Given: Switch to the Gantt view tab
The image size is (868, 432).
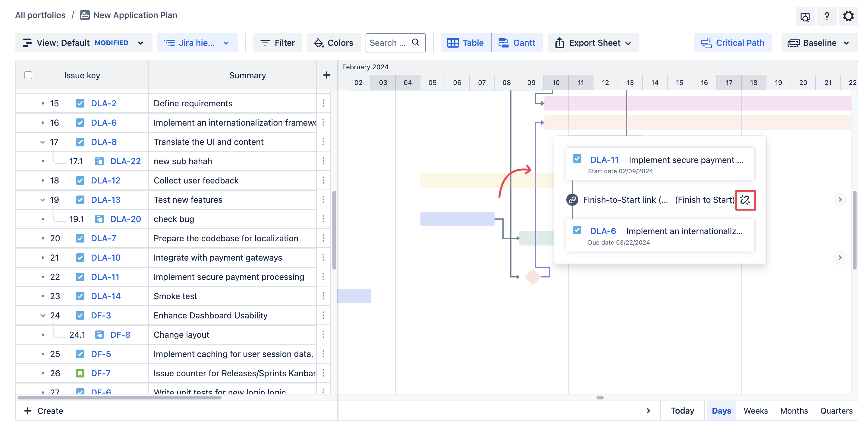Looking at the screenshot, I should (517, 43).
